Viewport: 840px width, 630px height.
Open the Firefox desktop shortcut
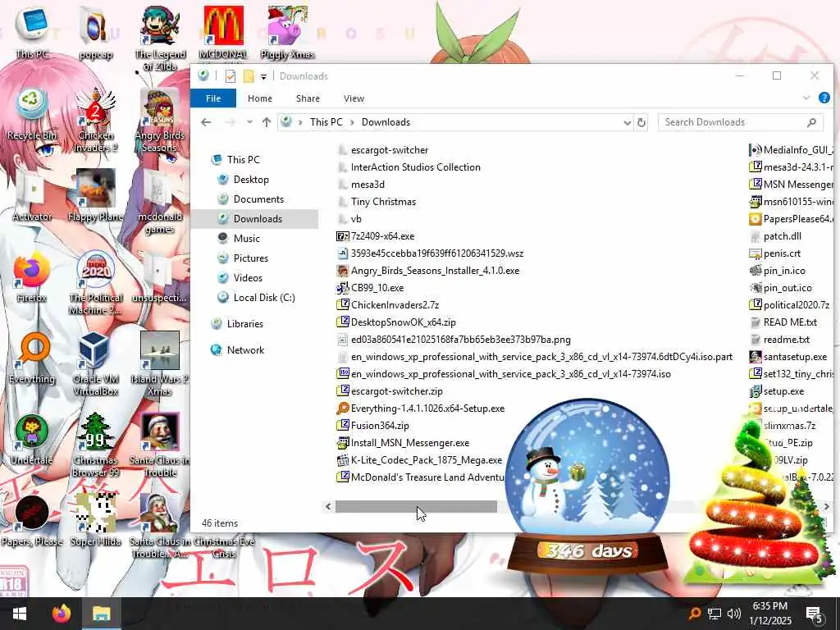[x=32, y=276]
